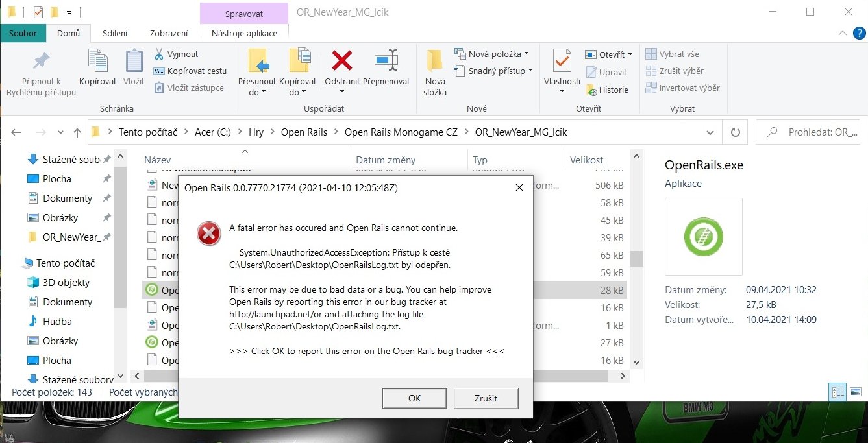The width and height of the screenshot is (868, 443).
Task: Switch to large thumbnails view
Action: (x=855, y=392)
